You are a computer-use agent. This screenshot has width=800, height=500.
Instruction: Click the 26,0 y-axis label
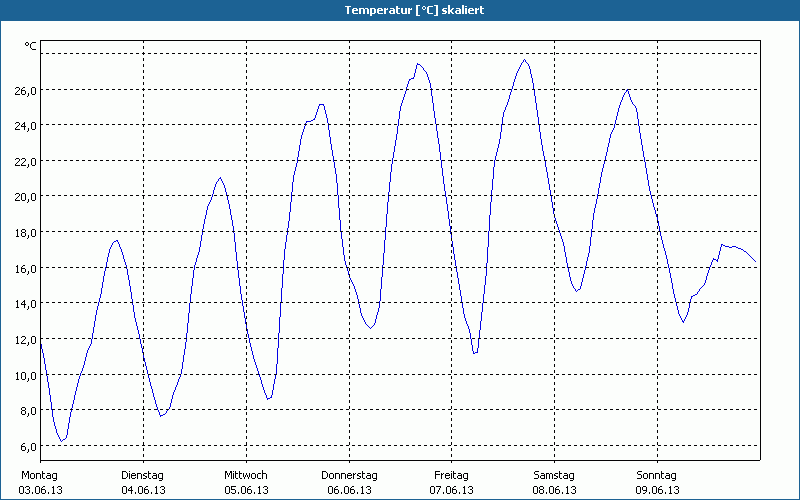[x=26, y=90]
